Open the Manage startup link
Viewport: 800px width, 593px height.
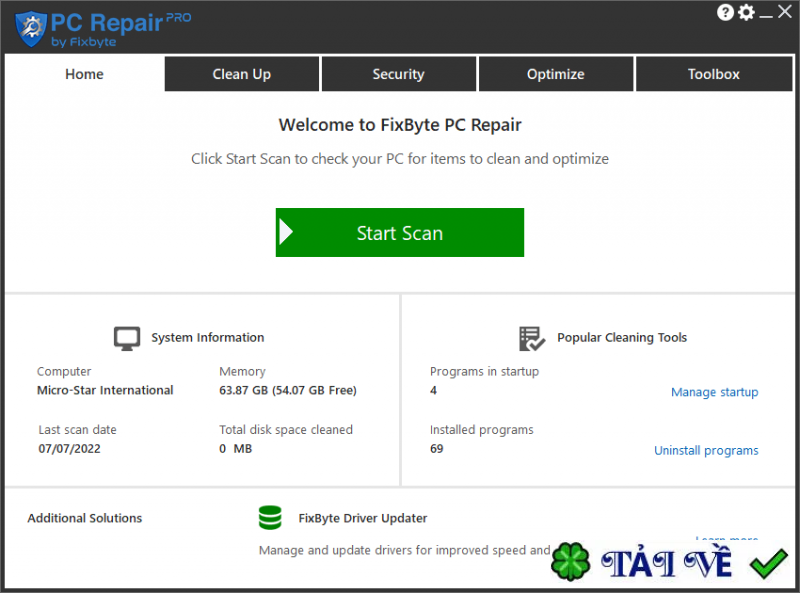click(714, 392)
